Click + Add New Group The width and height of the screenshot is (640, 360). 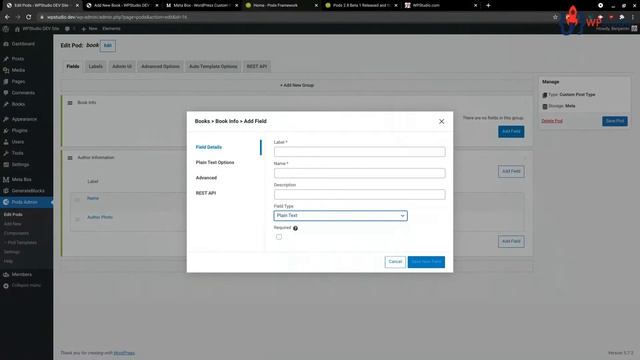[297, 85]
